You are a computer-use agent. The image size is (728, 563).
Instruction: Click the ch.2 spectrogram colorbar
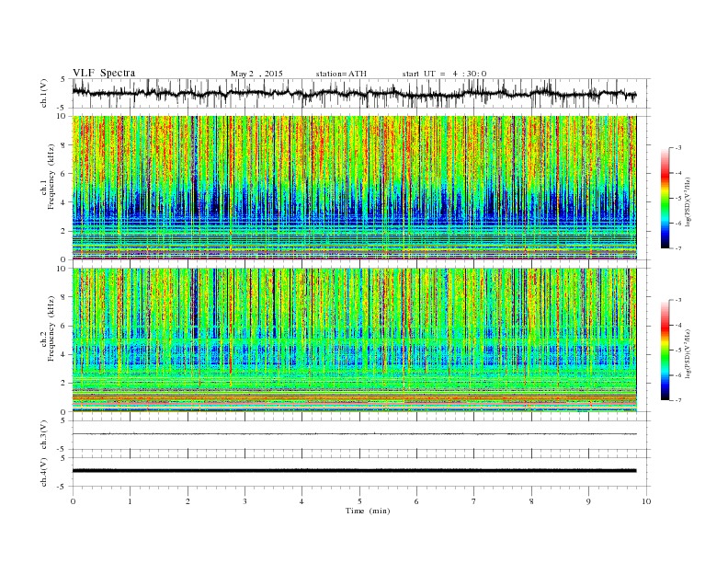click(665, 350)
